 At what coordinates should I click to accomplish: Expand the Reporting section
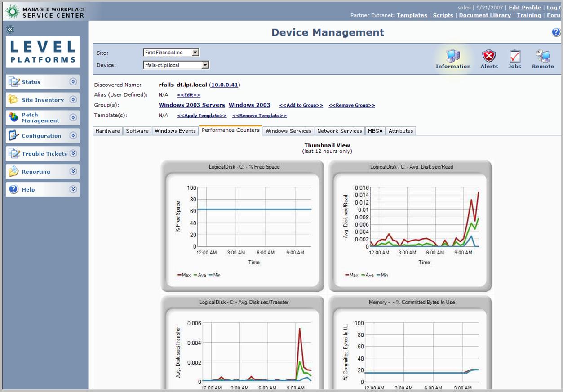tap(73, 172)
